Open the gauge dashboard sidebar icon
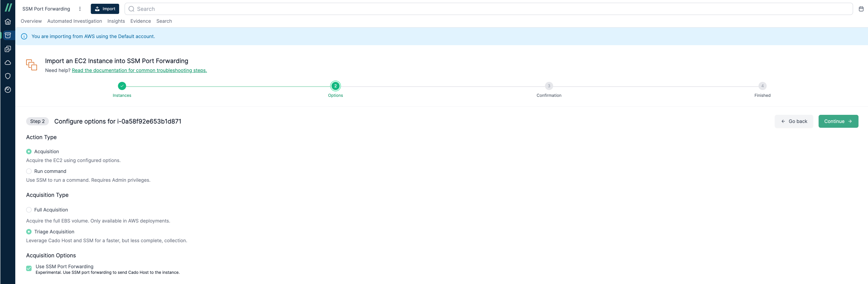868x284 pixels. pyautogui.click(x=8, y=90)
